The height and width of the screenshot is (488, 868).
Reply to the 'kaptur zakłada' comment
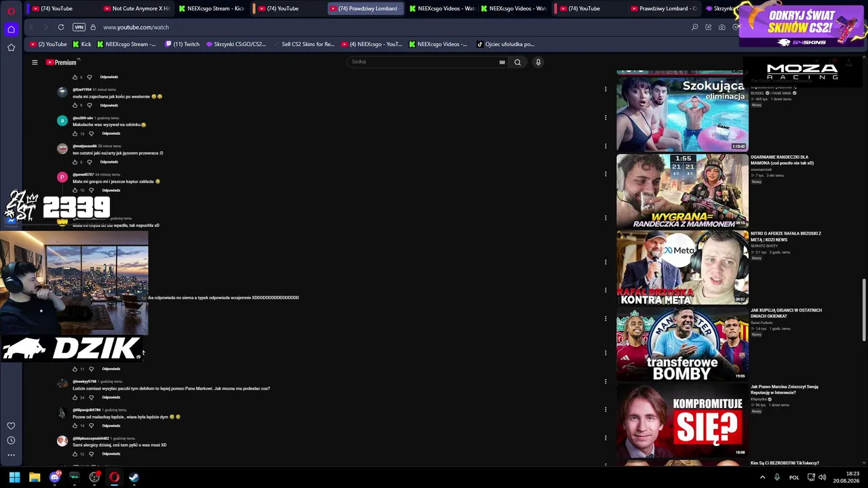coord(111,190)
